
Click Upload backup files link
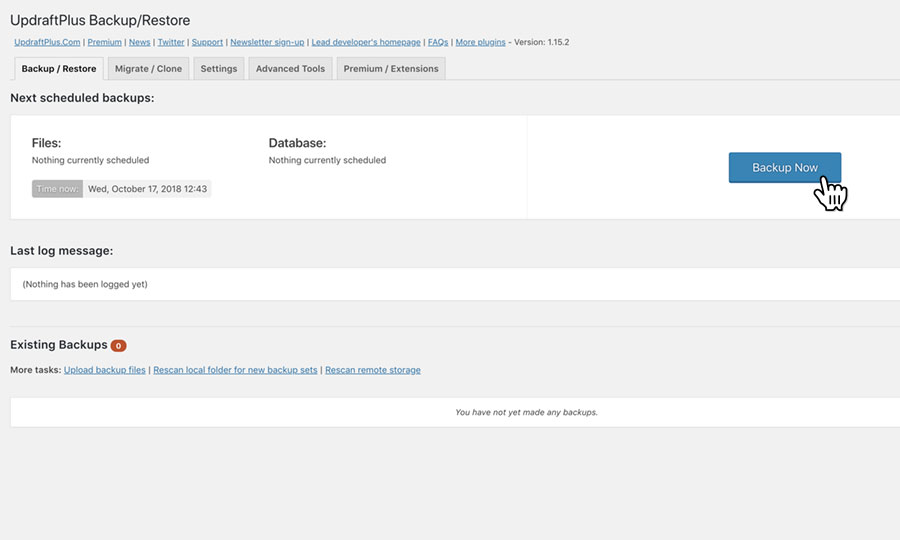pos(104,370)
